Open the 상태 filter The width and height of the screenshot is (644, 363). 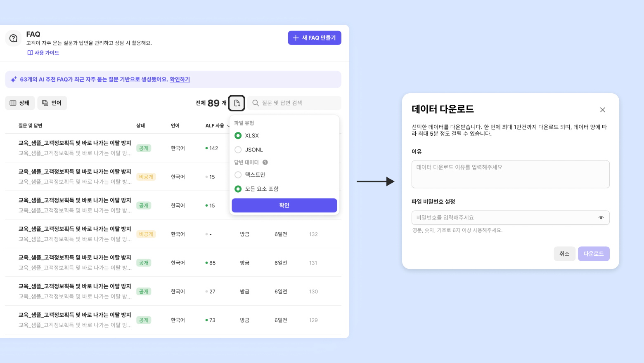(x=20, y=103)
